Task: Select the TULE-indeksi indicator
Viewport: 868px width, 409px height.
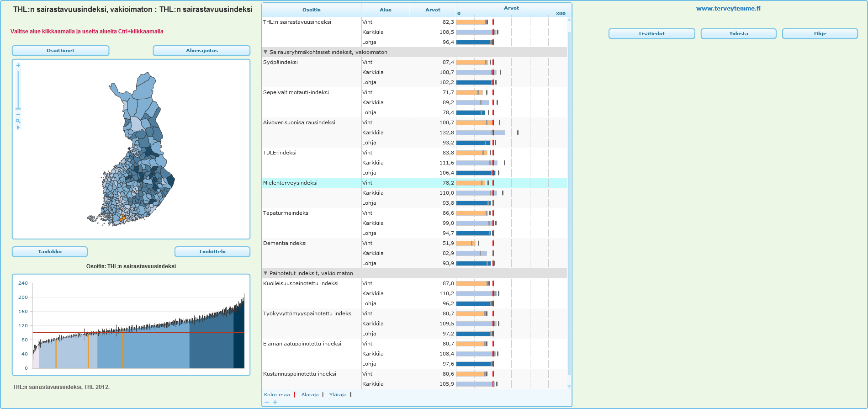Action: (x=280, y=153)
